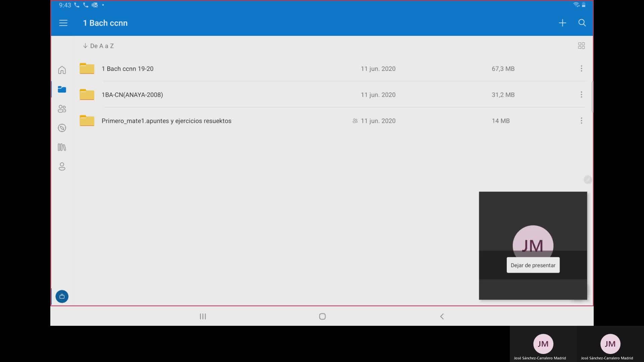Viewport: 644px width, 362px height.
Task: Switch to grid view layout
Action: 581,46
